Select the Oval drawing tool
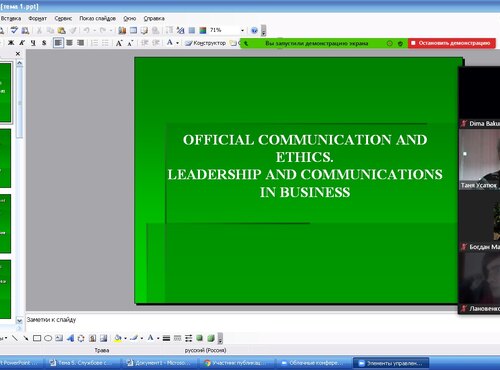This screenshot has width=500, height=370. pos(48,338)
